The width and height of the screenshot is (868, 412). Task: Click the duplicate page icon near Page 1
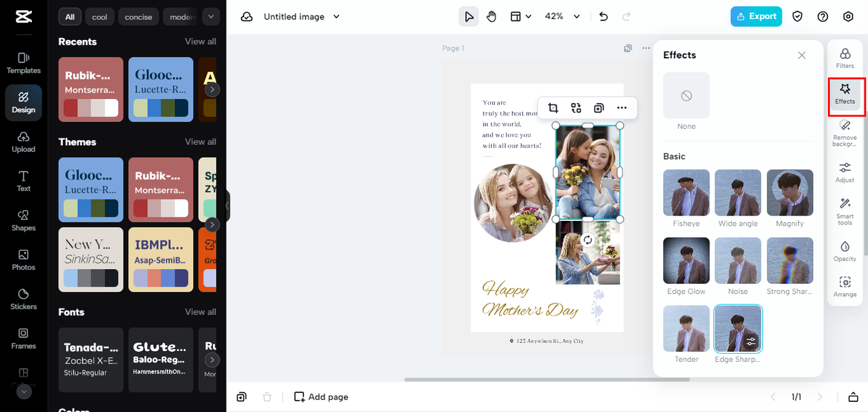tap(628, 48)
